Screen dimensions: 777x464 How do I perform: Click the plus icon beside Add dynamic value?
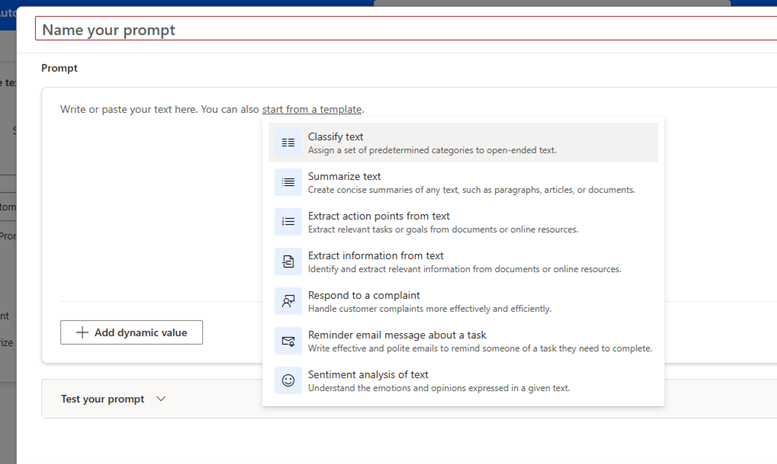(x=82, y=333)
